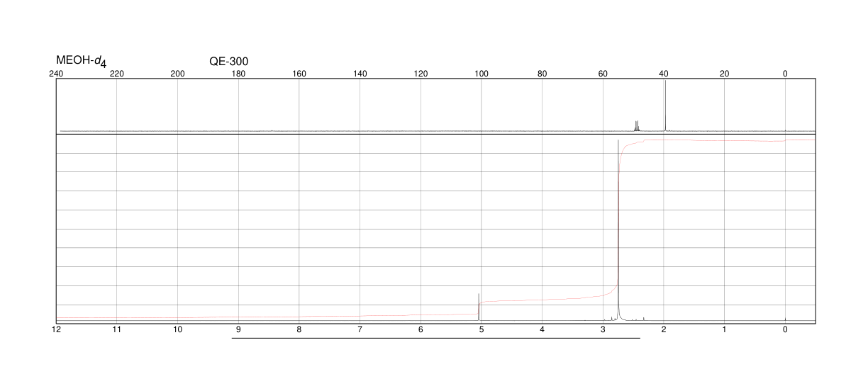
Task: Select the 100 tick label
Action: coord(482,74)
